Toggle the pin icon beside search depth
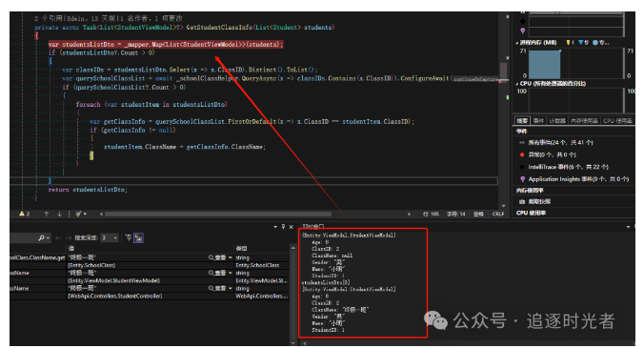 (129, 238)
